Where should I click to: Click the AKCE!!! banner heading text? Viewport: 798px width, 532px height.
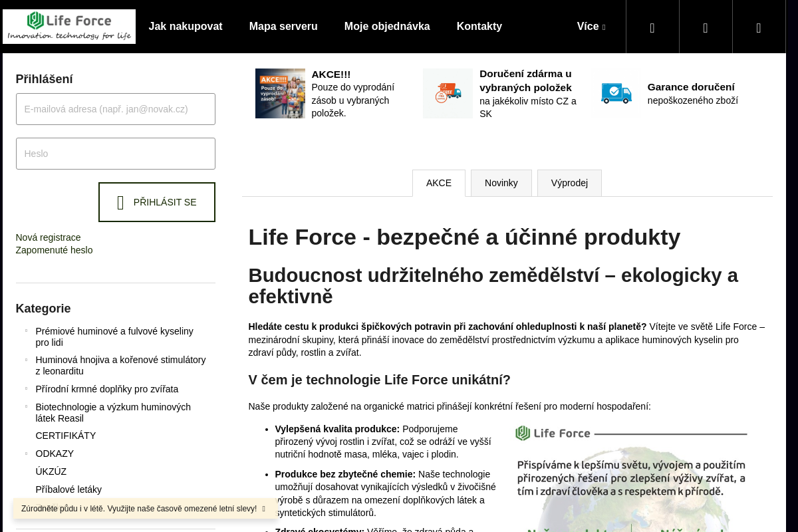[331, 74]
